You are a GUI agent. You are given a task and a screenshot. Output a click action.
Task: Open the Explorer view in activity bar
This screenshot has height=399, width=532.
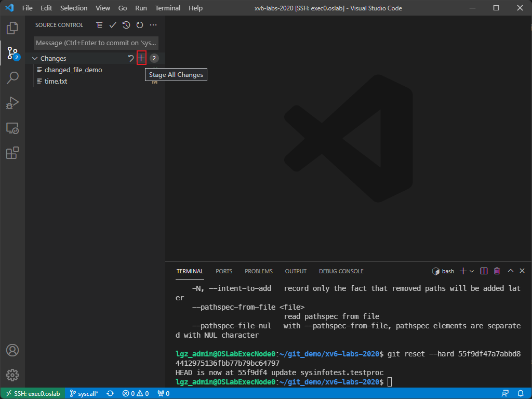tap(12, 28)
